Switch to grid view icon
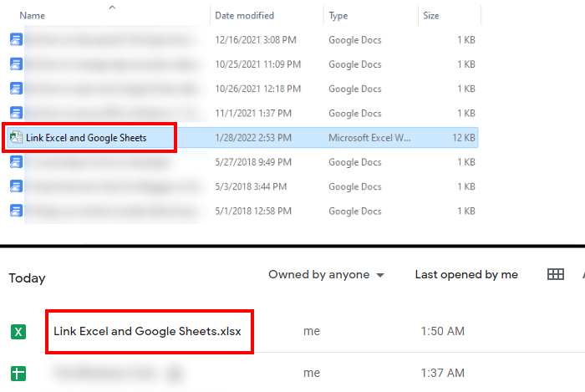The height and width of the screenshot is (392, 585). point(556,274)
